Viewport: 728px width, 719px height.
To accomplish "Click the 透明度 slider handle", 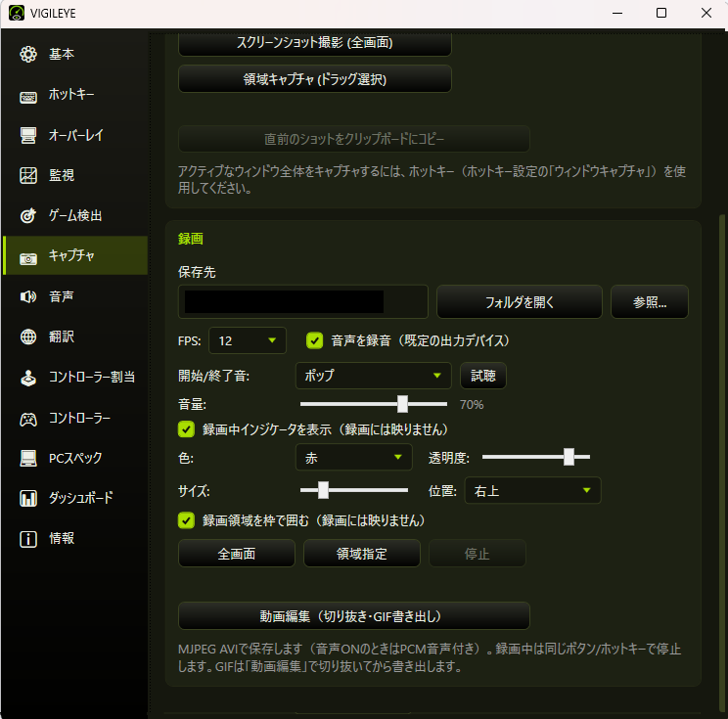I will tap(569, 457).
